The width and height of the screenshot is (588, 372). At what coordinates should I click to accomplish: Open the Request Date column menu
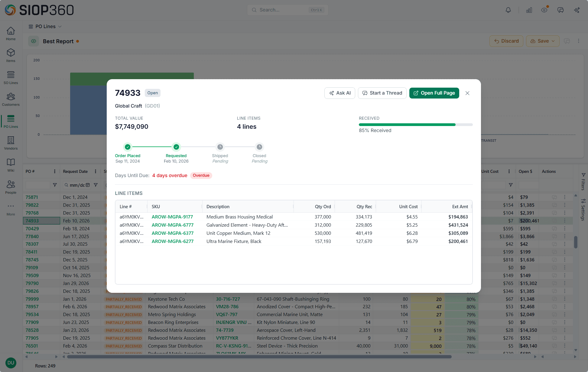(96, 171)
